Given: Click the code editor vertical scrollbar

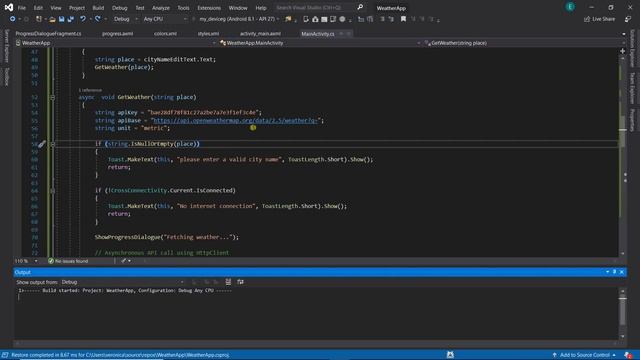Looking at the screenshot, I should pos(622,155).
